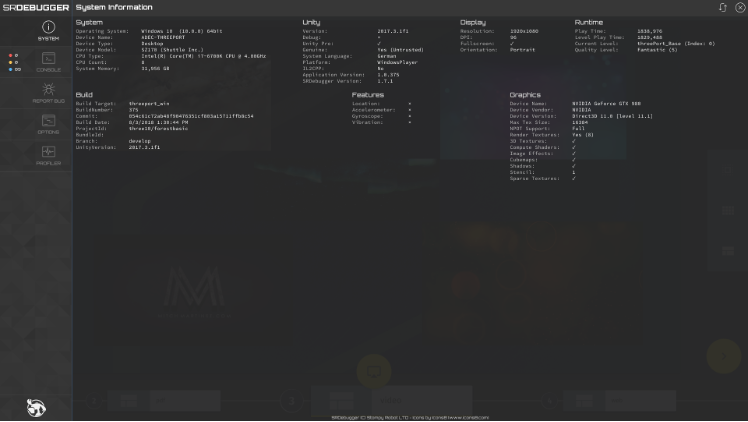Click the 'ProjectId:' label
This screenshot has height=422, width=748.
coord(91,128)
